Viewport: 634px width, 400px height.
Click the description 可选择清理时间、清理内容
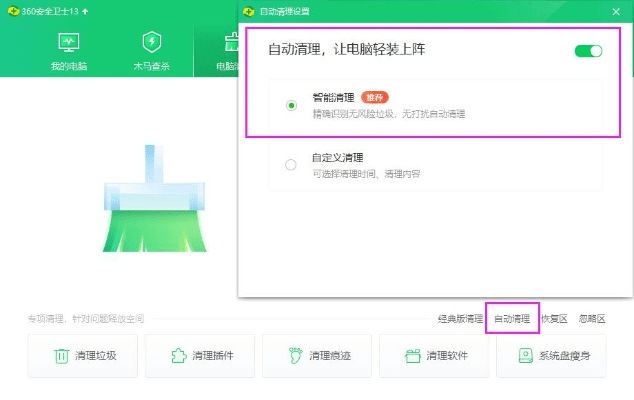point(366,174)
